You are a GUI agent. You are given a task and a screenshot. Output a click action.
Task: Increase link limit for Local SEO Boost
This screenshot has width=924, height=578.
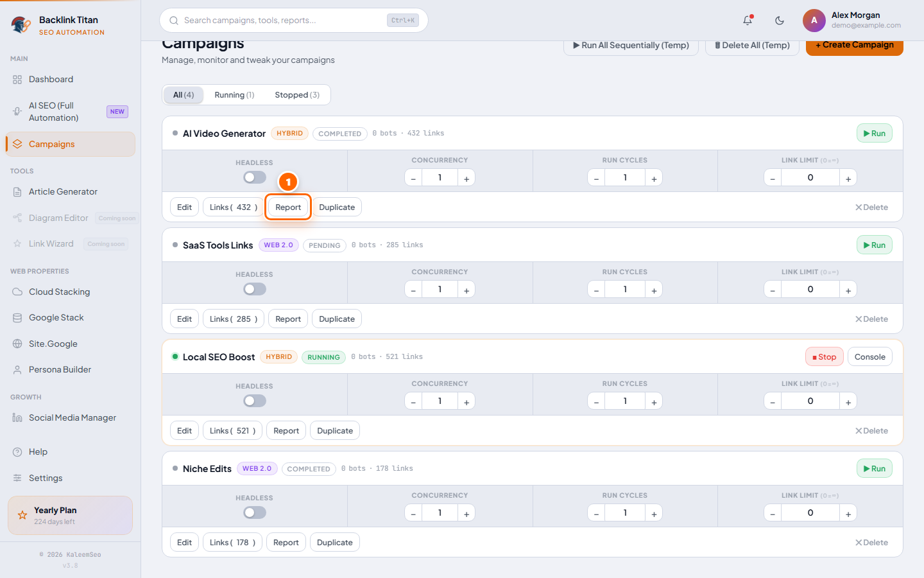coord(848,401)
